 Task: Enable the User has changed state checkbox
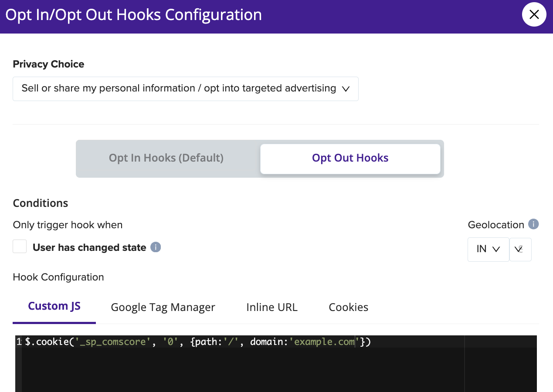pos(20,247)
